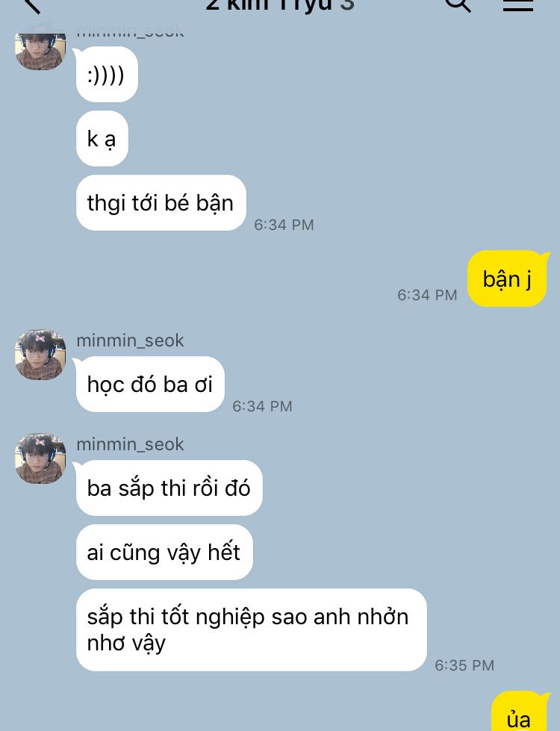This screenshot has width=560, height=731.
Task: Tap the 6:35 PM timestamp
Action: point(464,665)
